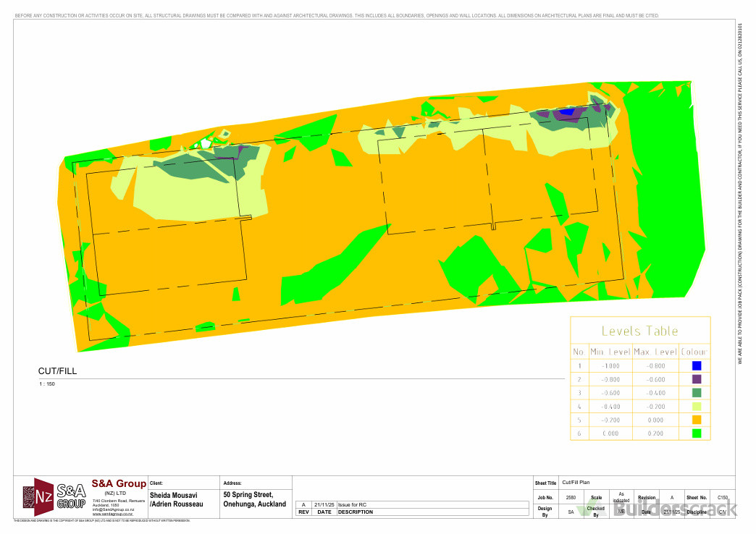Pick the pale yellow swatch for level 4
Image resolution: width=756 pixels, height=534 pixels.
(696, 407)
